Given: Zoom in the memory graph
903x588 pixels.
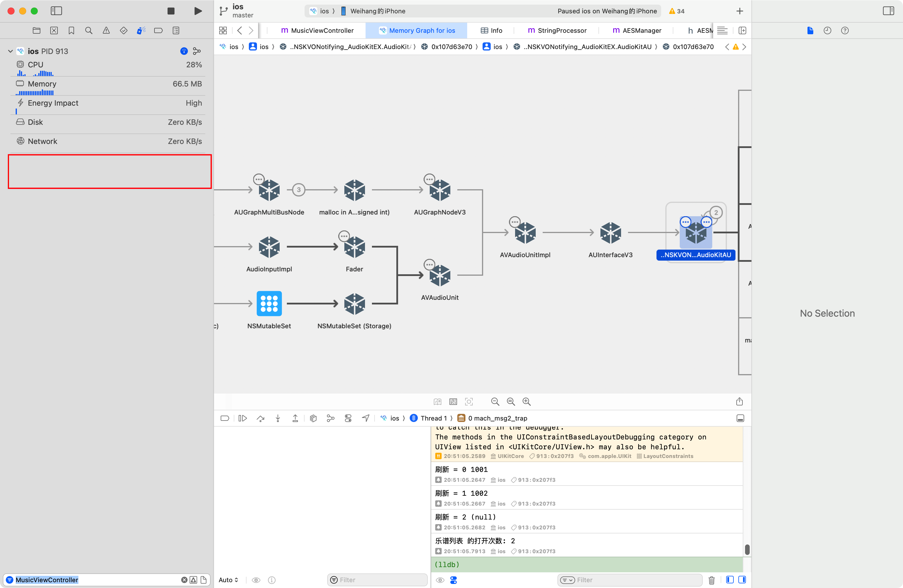Looking at the screenshot, I should point(526,401).
